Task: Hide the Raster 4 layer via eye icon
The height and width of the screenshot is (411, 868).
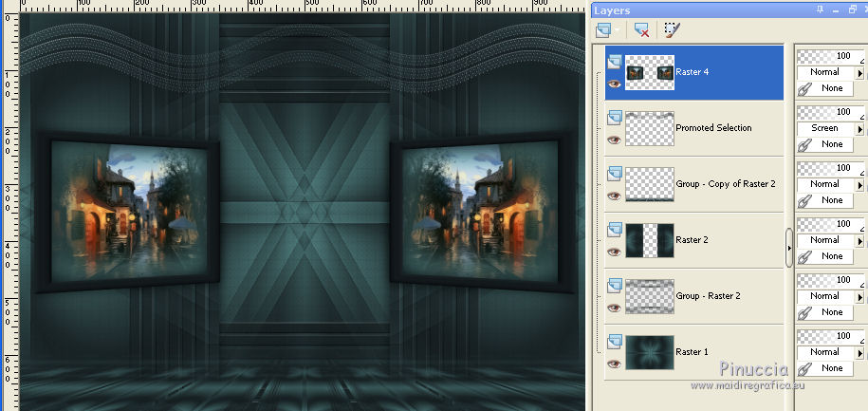Action: [614, 84]
